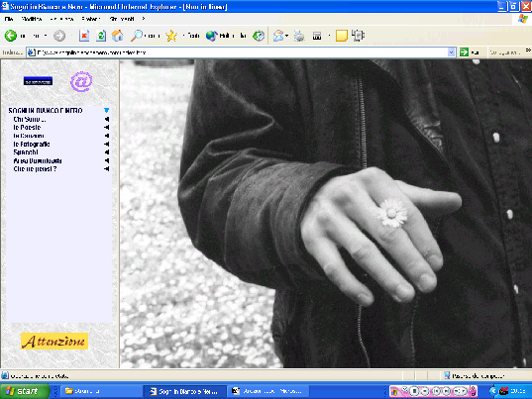Expand the Collegamenti links bar chevron
532x399 pixels.
528,50
